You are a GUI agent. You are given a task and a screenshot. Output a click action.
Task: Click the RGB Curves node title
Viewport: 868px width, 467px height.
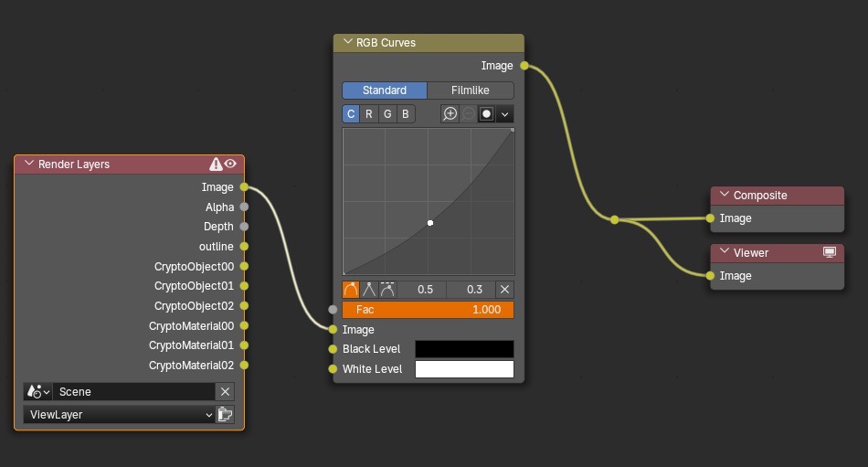[386, 43]
